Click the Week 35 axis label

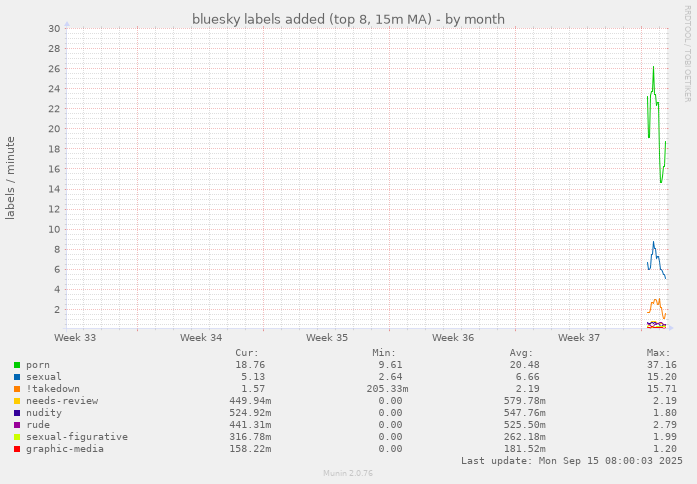tap(327, 338)
